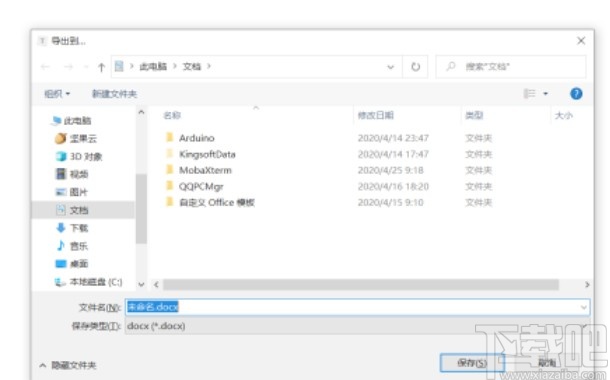
Task: Click navigation pane scroll up arrow
Action: pos(141,112)
